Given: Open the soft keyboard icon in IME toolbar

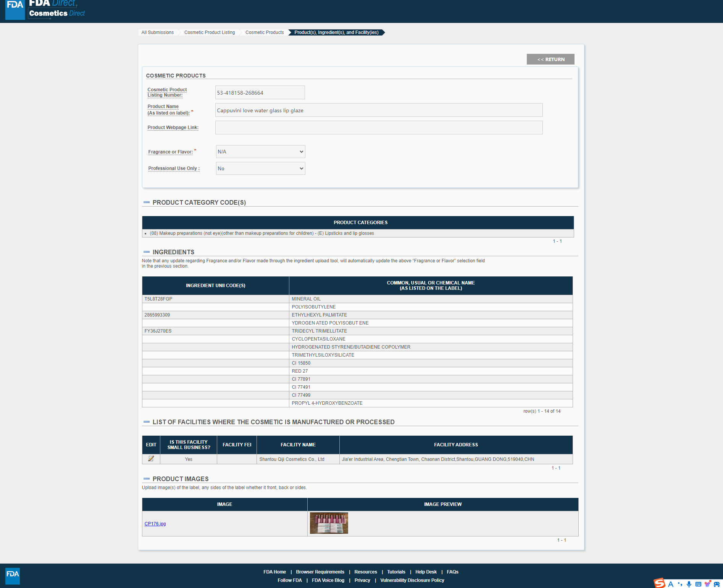Looking at the screenshot, I should coord(698,584).
